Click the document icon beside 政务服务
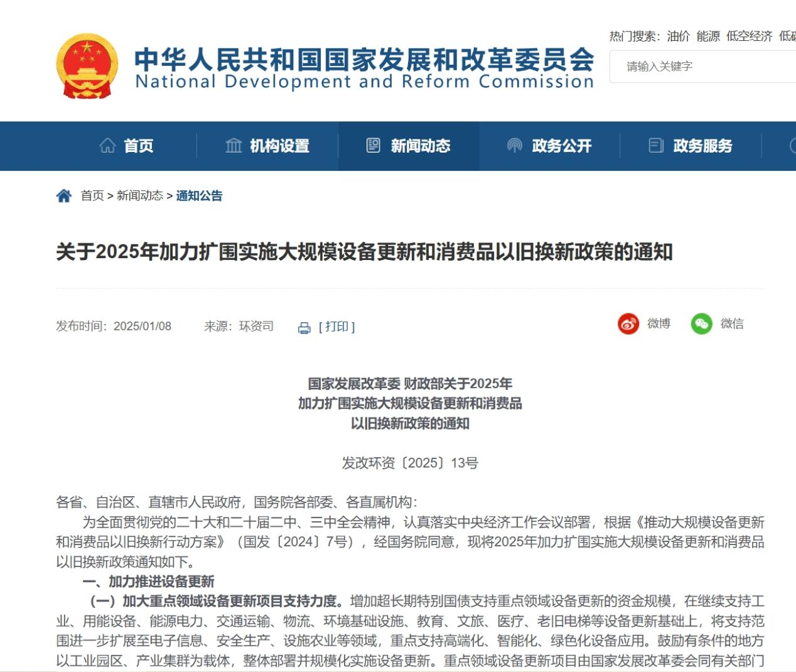The width and height of the screenshot is (796, 672). point(656,146)
